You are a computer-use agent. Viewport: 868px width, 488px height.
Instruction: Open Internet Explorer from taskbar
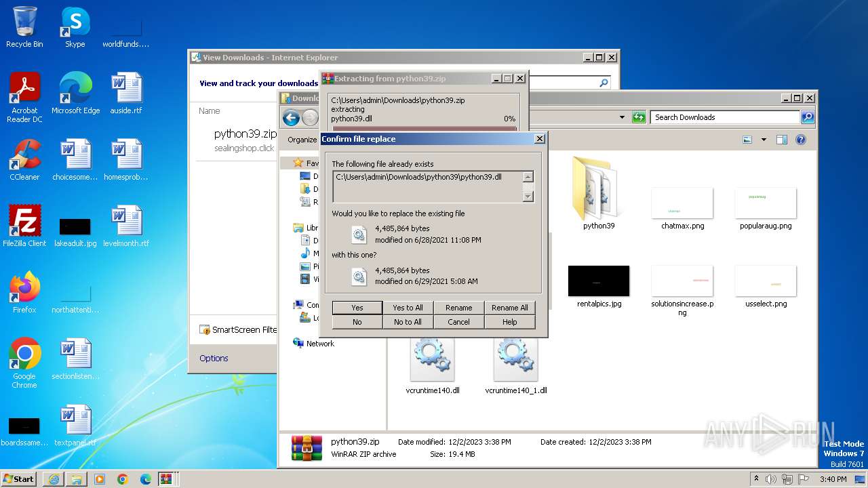54,479
